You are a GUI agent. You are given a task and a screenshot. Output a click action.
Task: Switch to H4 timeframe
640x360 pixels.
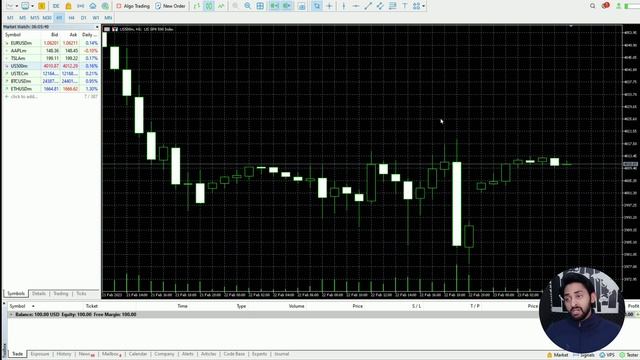[71, 18]
